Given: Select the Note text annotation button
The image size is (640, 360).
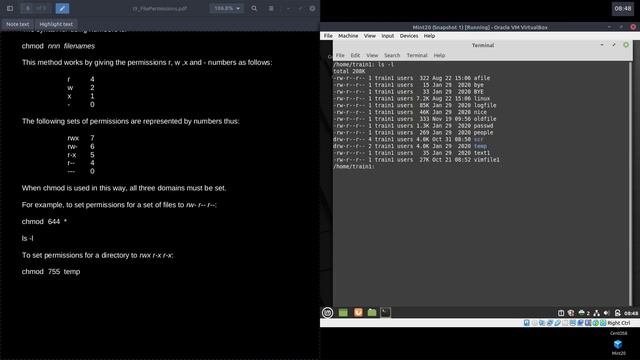Looking at the screenshot, I should 18,24.
